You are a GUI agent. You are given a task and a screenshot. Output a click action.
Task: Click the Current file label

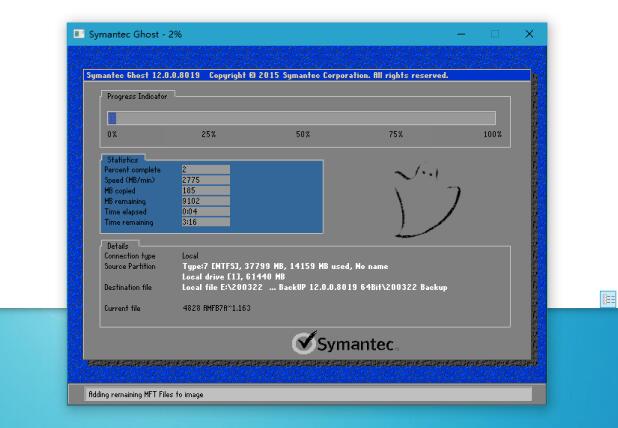(x=122, y=308)
